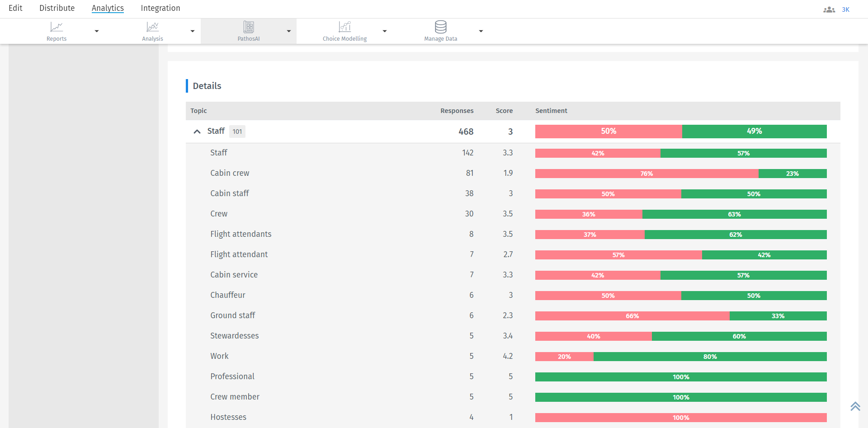Open the Distribute menu
The image size is (868, 428).
57,8
